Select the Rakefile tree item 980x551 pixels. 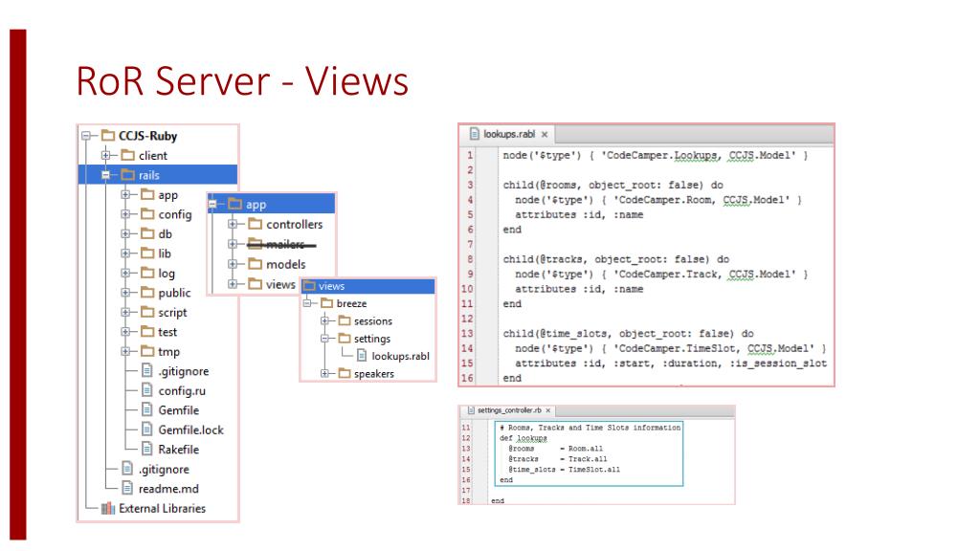pos(178,450)
